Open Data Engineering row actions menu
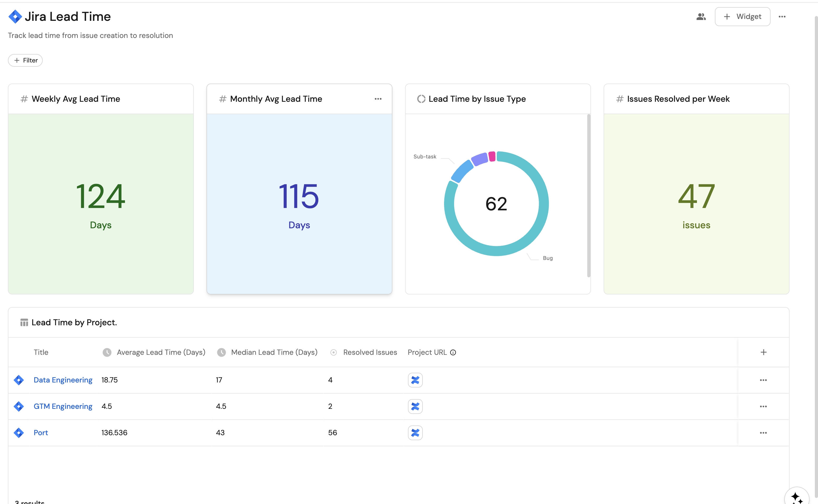The width and height of the screenshot is (818, 504). click(x=763, y=380)
